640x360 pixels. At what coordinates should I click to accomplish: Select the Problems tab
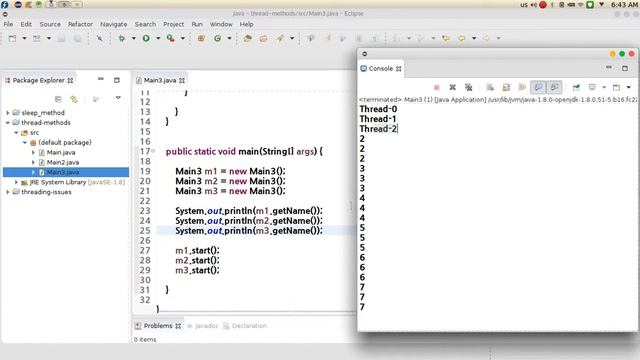click(x=158, y=326)
